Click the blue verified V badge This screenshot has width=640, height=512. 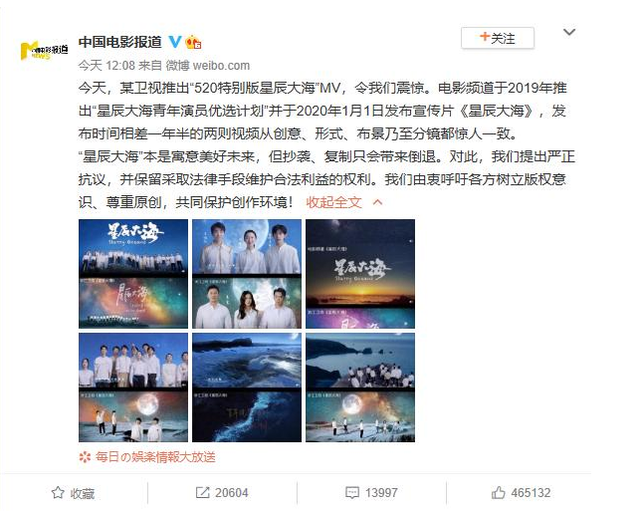(175, 42)
